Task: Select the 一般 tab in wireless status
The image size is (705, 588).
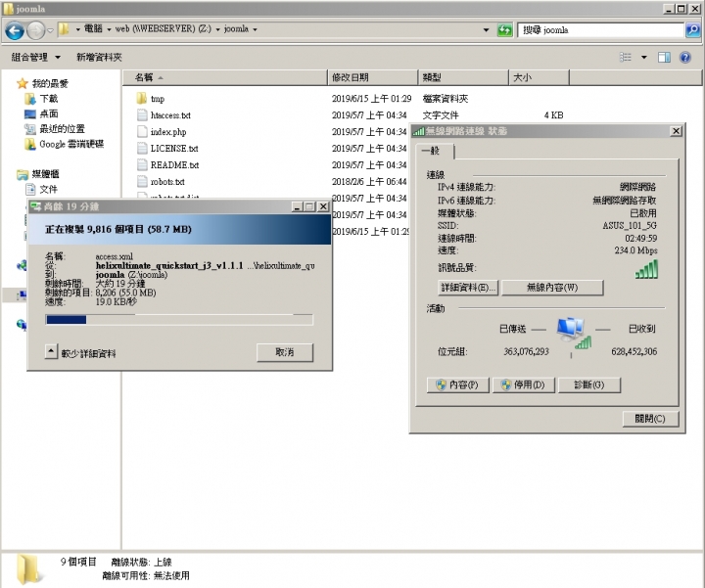Action: pyautogui.click(x=435, y=151)
